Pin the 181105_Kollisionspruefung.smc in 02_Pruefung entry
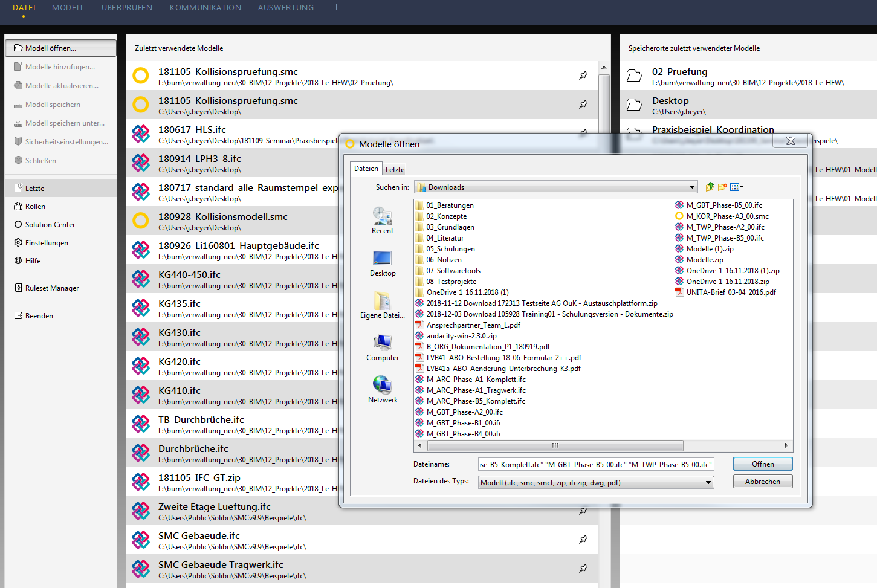Image resolution: width=877 pixels, height=588 pixels. pos(583,76)
